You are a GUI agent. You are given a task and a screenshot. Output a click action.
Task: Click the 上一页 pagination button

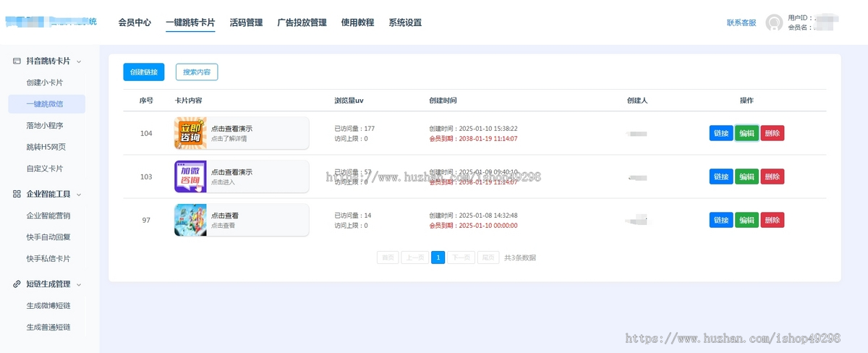pyautogui.click(x=415, y=258)
